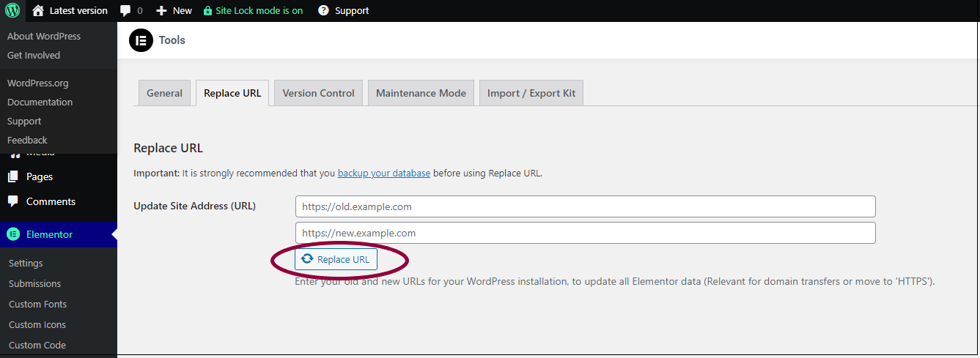
Task: Open the WordPress logo menu
Action: (12, 10)
